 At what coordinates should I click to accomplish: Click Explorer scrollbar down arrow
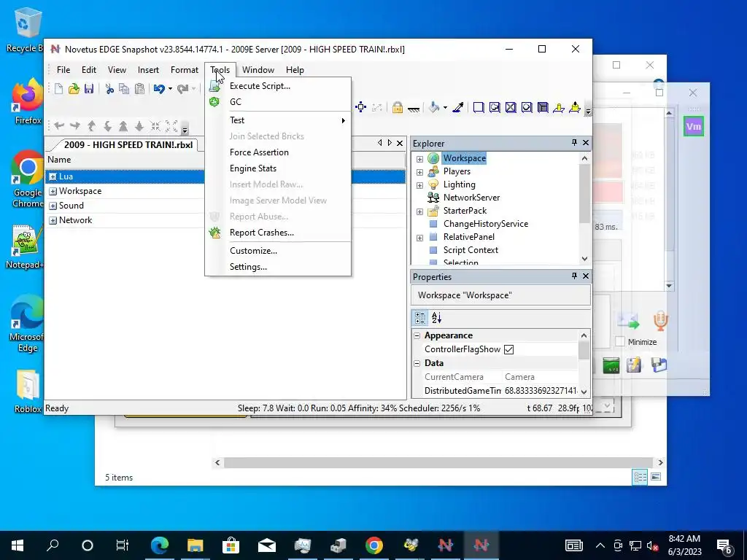pyautogui.click(x=584, y=259)
